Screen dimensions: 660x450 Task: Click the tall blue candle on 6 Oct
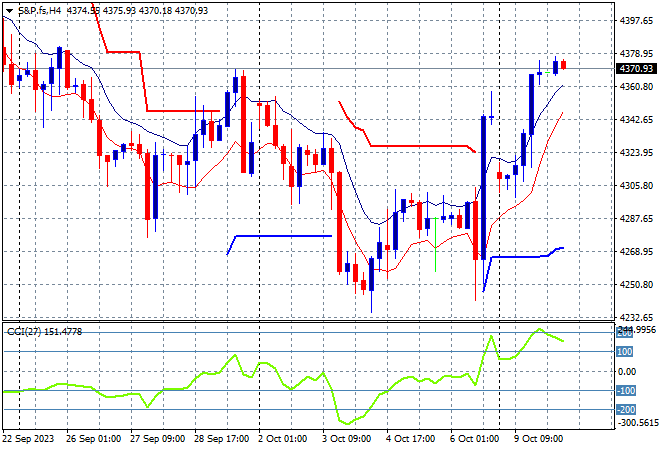[x=484, y=188]
